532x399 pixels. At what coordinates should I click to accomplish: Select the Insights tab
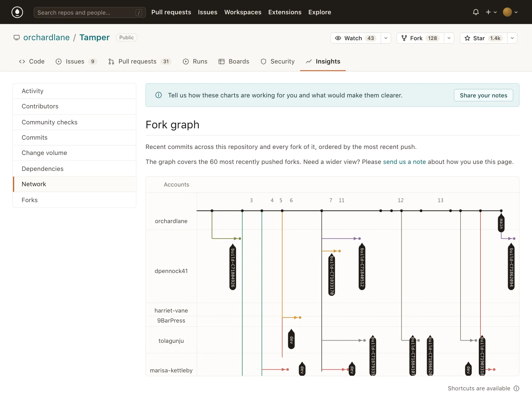[x=323, y=62]
